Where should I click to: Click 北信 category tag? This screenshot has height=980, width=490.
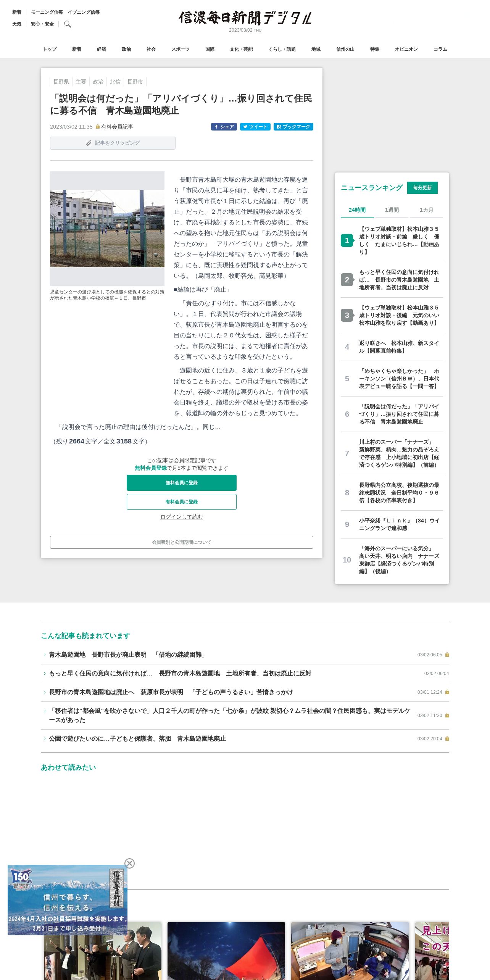[115, 82]
